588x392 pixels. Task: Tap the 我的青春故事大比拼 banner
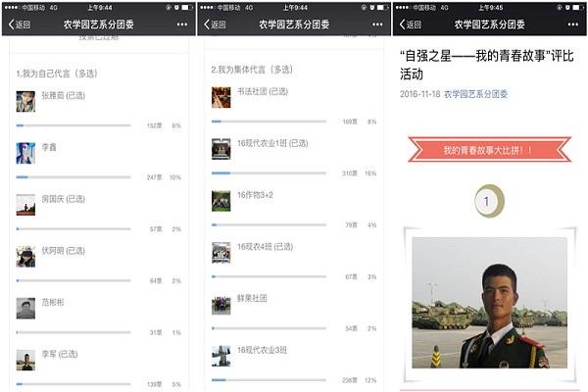point(489,150)
